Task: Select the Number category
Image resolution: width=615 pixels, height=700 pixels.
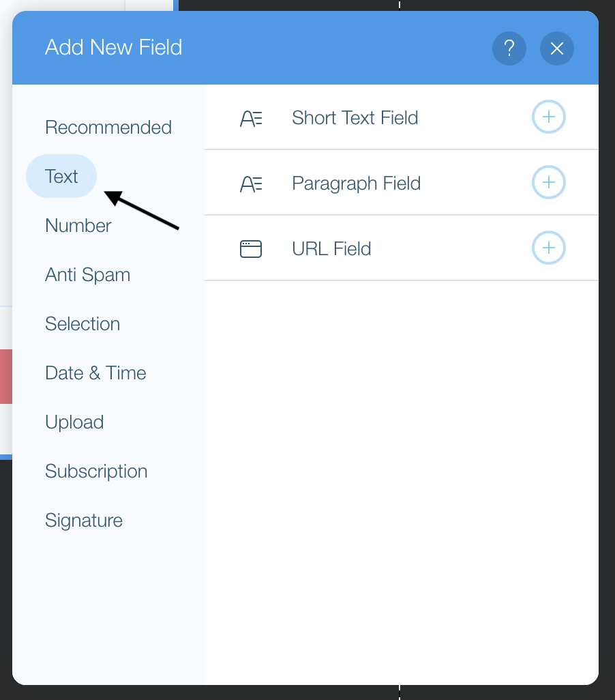Action: coord(78,225)
